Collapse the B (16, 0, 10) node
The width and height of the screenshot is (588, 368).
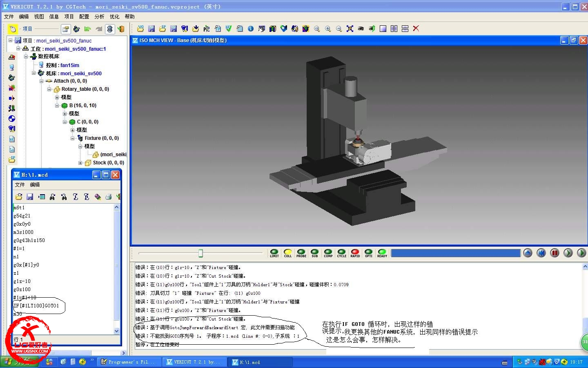[57, 105]
